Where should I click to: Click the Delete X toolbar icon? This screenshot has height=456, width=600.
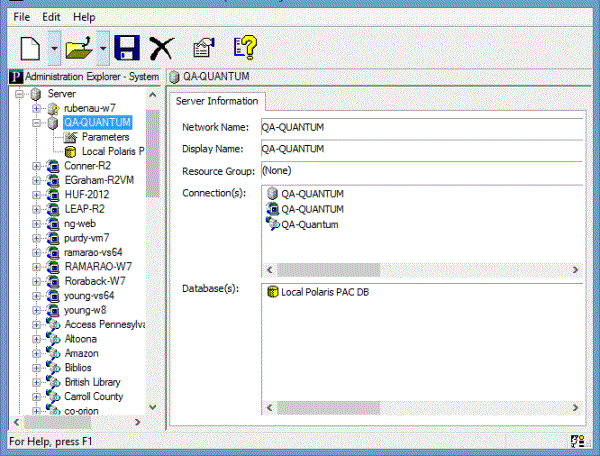coord(160,47)
